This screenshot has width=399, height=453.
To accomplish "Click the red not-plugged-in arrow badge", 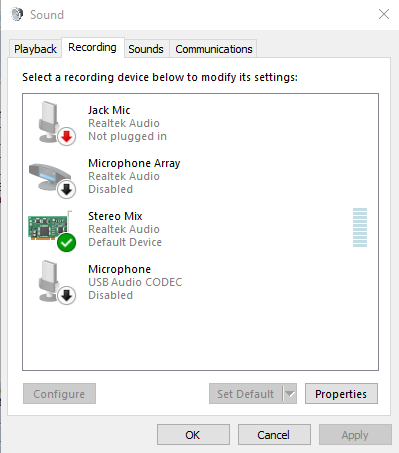I will pos(67,137).
